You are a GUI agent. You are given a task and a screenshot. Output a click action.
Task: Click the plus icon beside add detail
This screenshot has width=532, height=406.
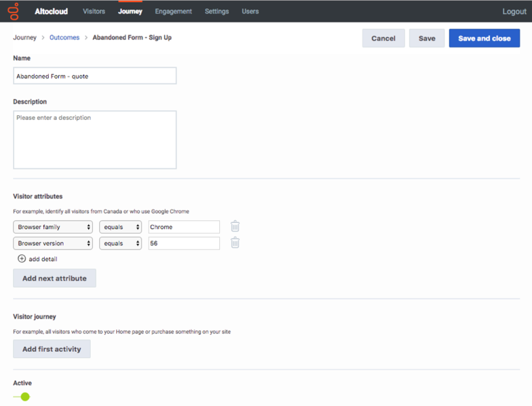point(22,259)
